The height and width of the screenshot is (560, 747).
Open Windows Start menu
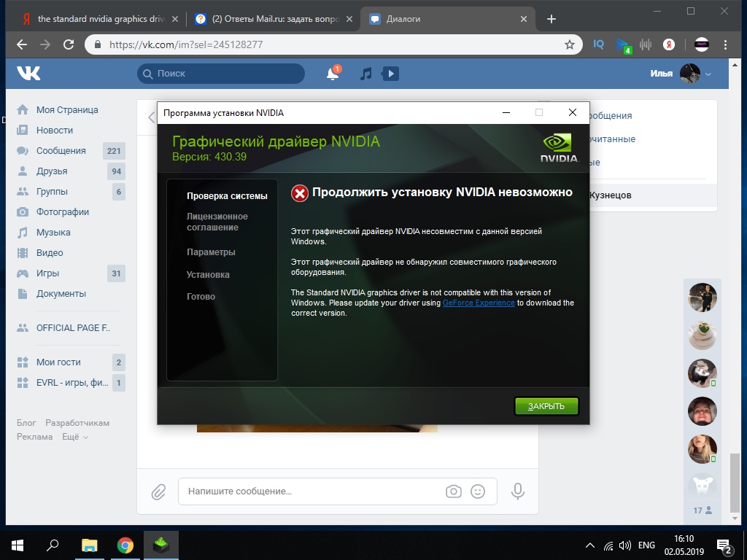tap(18, 545)
